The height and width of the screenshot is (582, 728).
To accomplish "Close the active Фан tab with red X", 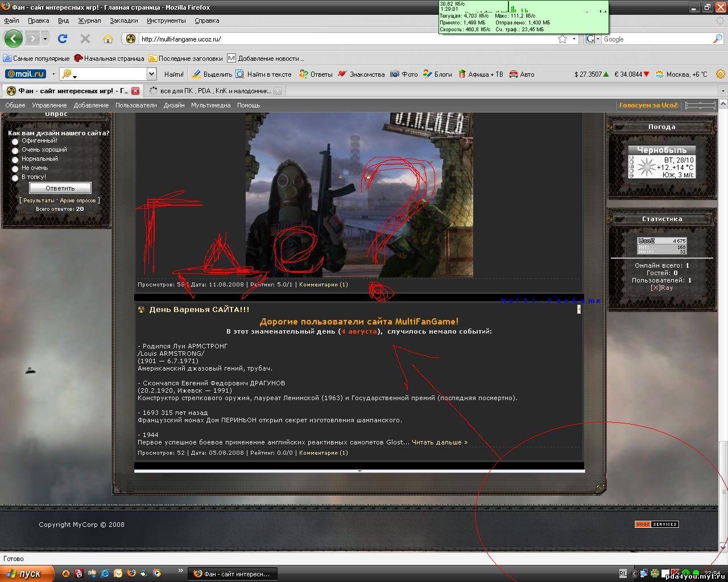I will point(135,91).
